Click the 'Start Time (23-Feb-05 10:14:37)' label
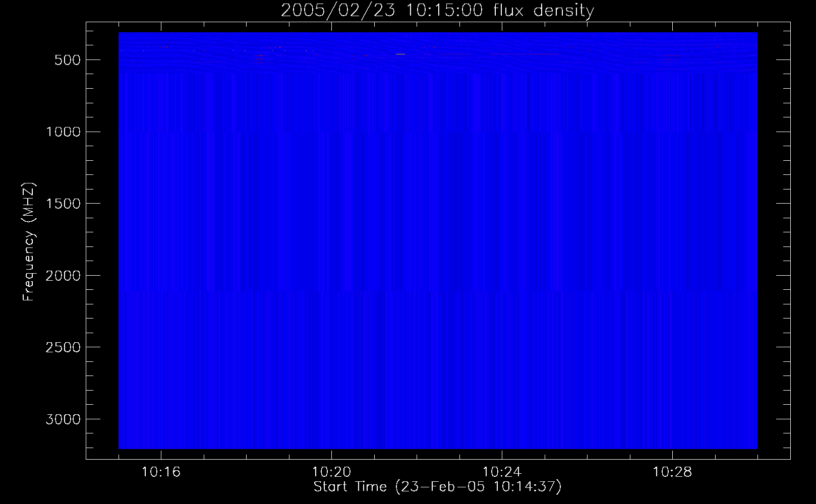This screenshot has width=816, height=504. click(x=437, y=487)
